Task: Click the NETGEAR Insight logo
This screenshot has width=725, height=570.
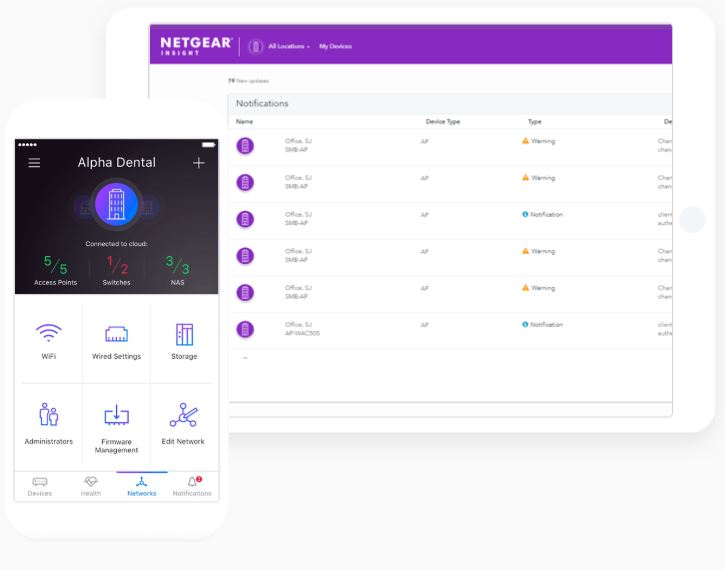Action: (x=197, y=46)
